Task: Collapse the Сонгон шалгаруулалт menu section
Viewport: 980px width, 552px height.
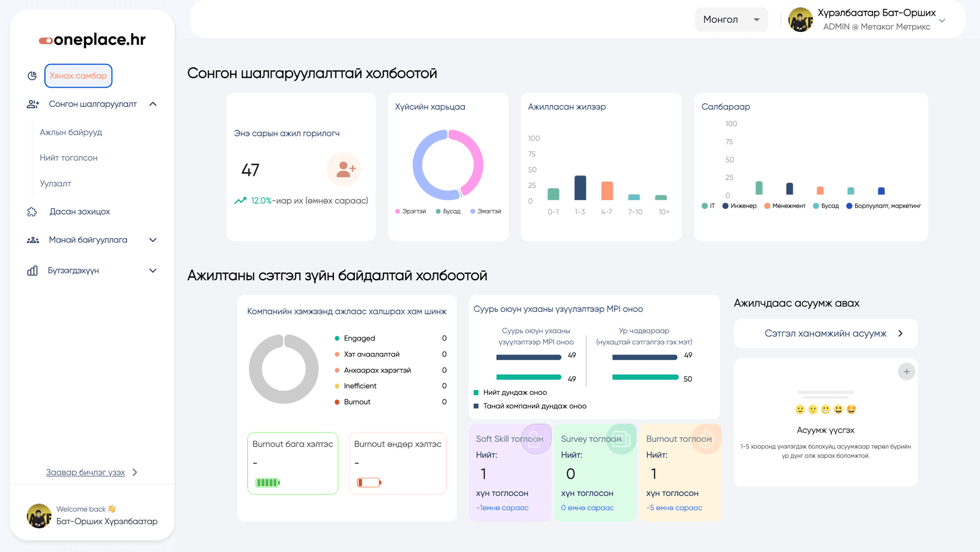Action: (x=153, y=104)
